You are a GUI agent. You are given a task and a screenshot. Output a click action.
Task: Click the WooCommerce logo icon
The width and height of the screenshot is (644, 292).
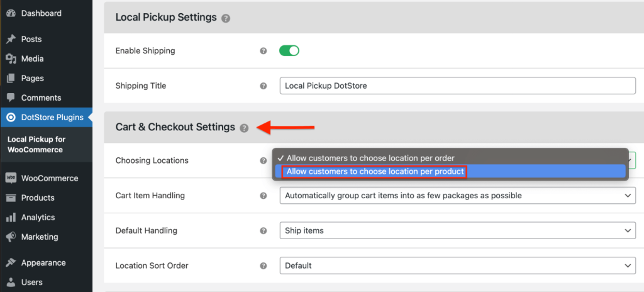click(11, 178)
